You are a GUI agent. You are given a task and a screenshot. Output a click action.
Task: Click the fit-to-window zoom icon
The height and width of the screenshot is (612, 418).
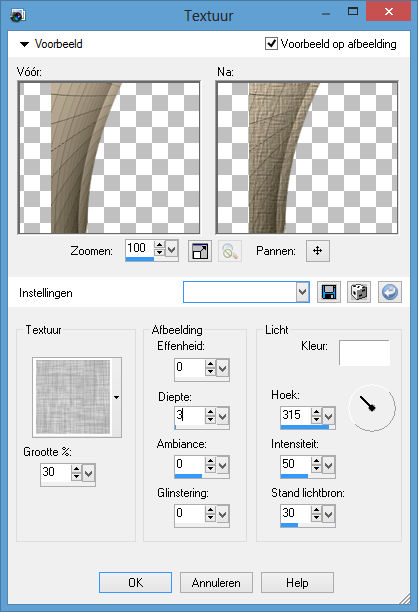[200, 251]
